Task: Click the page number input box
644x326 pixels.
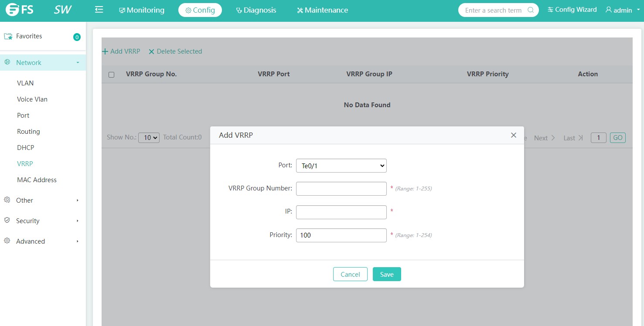Action: [x=599, y=138]
